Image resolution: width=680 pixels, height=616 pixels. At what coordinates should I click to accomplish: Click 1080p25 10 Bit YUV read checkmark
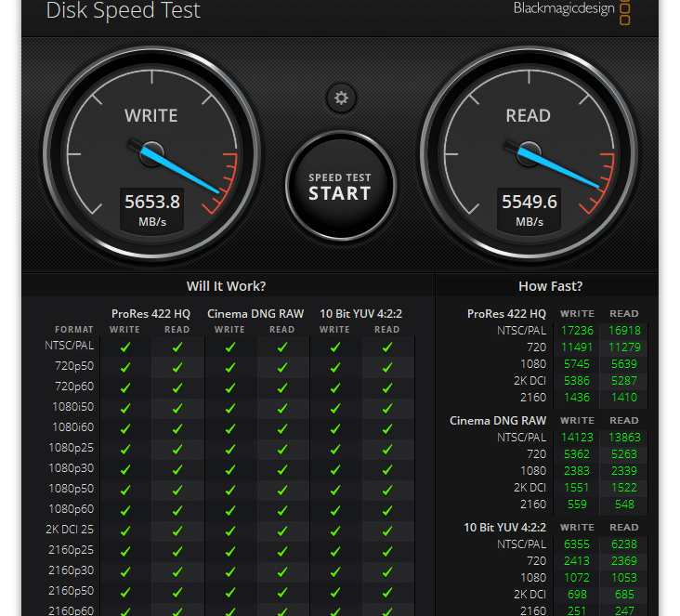pos(387,450)
